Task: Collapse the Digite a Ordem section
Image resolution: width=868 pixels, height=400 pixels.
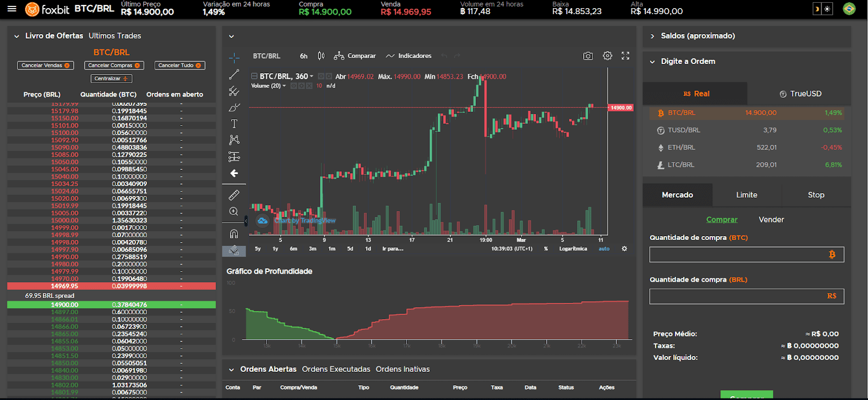Action: (x=652, y=62)
